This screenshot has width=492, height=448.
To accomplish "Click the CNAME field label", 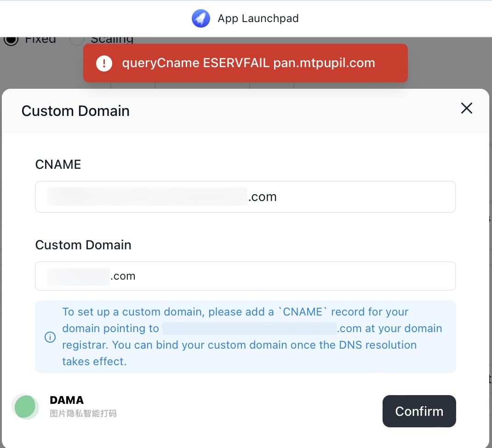I will tap(58, 164).
